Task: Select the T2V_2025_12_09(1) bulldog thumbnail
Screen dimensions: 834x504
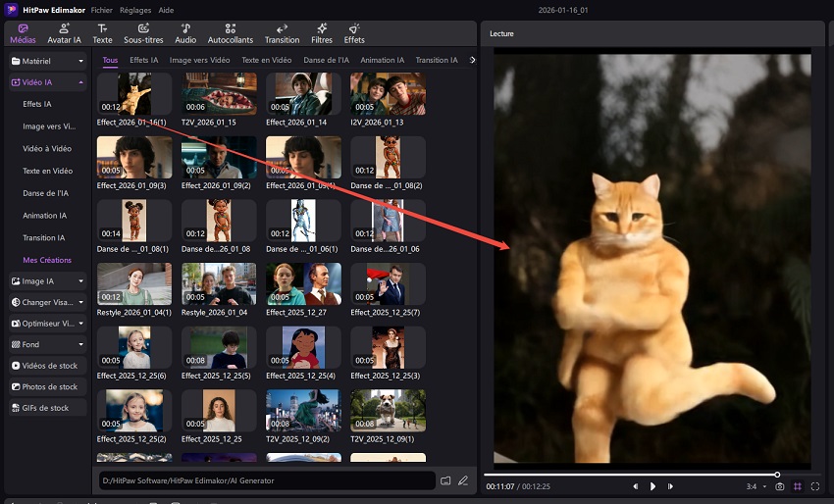Action: pyautogui.click(x=388, y=411)
